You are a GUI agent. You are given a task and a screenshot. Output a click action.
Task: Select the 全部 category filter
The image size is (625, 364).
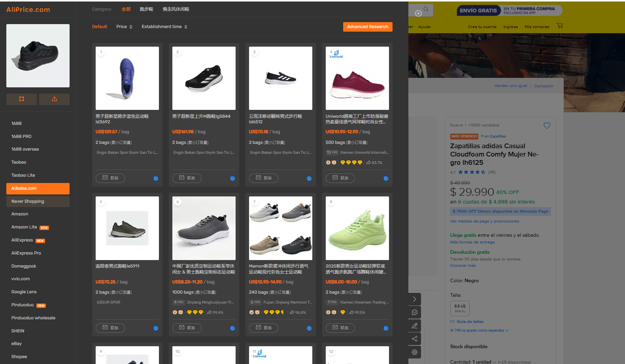pos(126,9)
